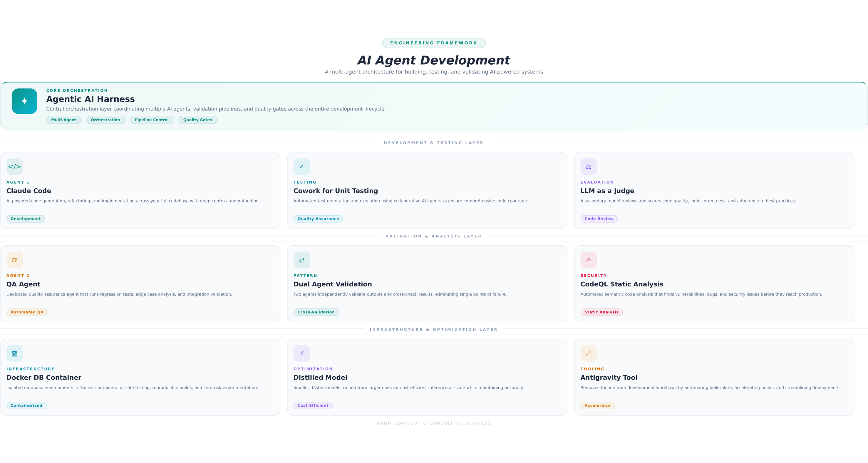
Task: Click the Static Analysis badge
Action: [601, 312]
